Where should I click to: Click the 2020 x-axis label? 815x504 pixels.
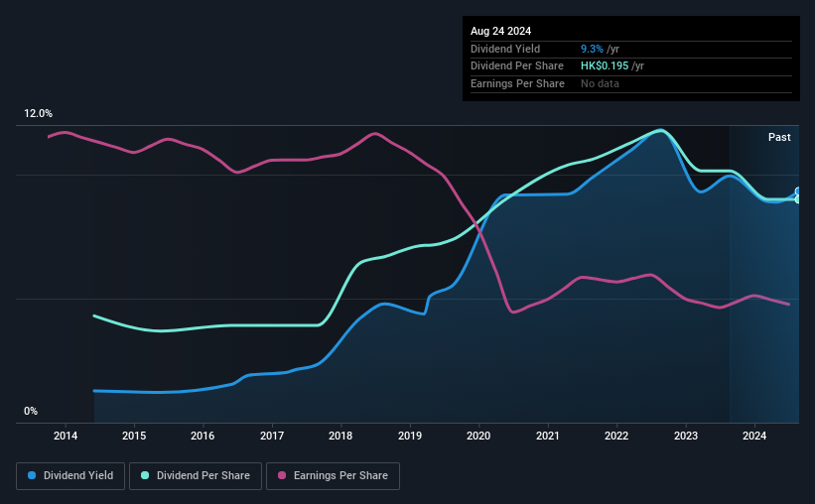click(x=478, y=436)
